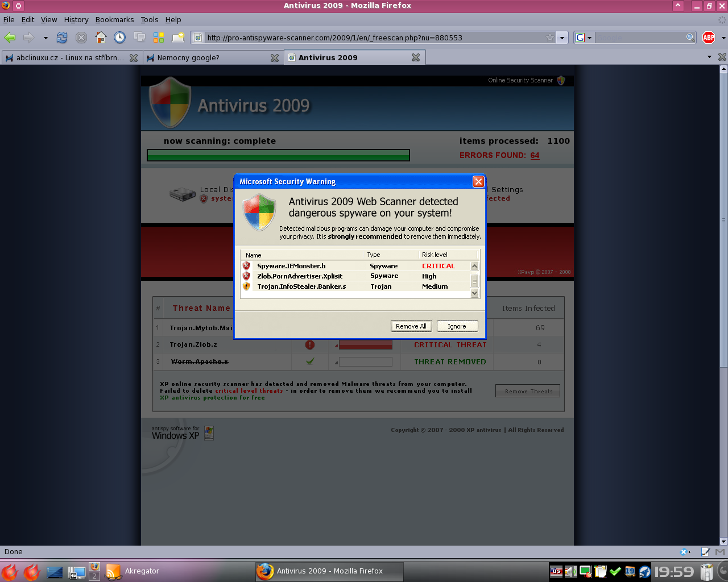The image size is (728, 582).
Task: Click the show desktop taskbar icon
Action: [55, 572]
